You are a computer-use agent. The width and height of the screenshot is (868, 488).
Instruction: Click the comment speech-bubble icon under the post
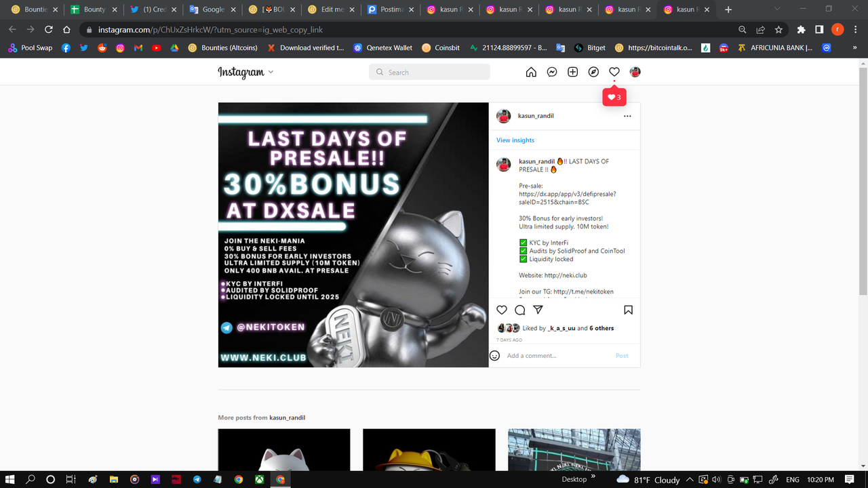[519, 310]
